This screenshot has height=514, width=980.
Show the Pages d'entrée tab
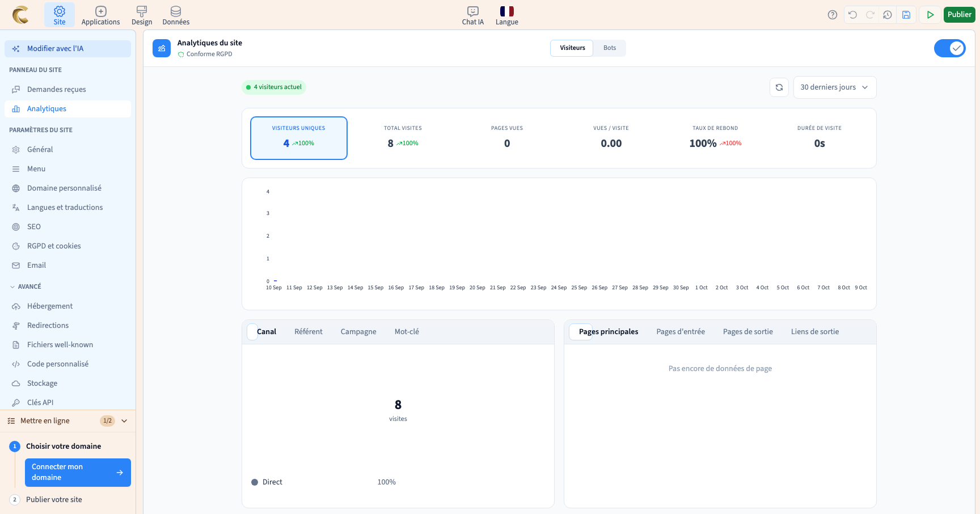pyautogui.click(x=681, y=332)
